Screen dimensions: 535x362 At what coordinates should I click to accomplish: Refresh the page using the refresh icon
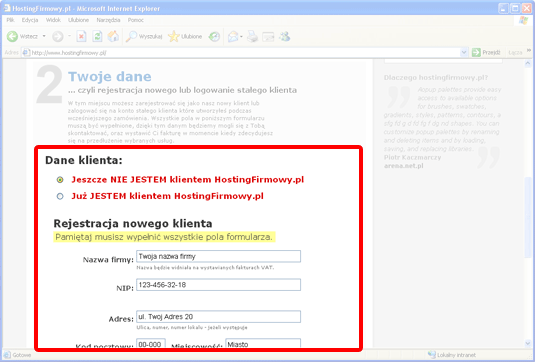coord(97,36)
